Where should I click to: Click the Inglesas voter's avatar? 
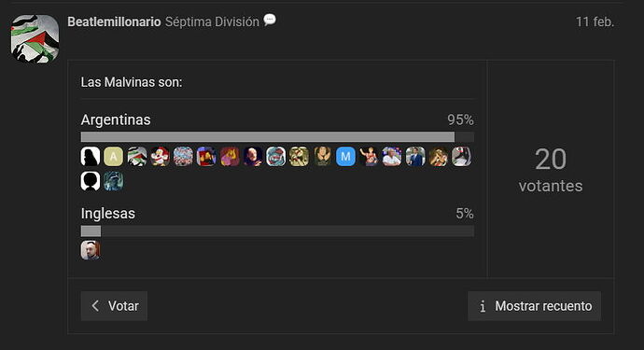tap(91, 250)
